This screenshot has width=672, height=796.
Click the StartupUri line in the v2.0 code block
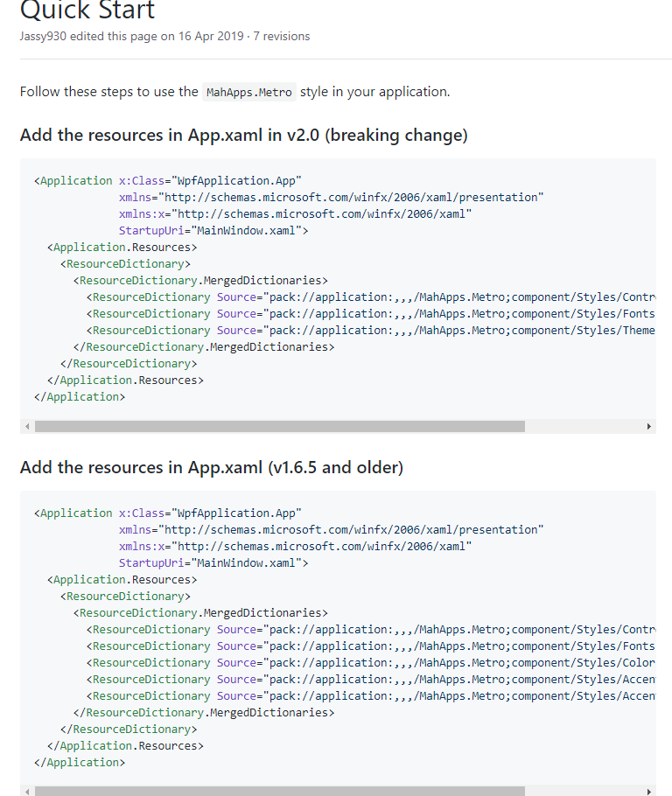click(213, 231)
